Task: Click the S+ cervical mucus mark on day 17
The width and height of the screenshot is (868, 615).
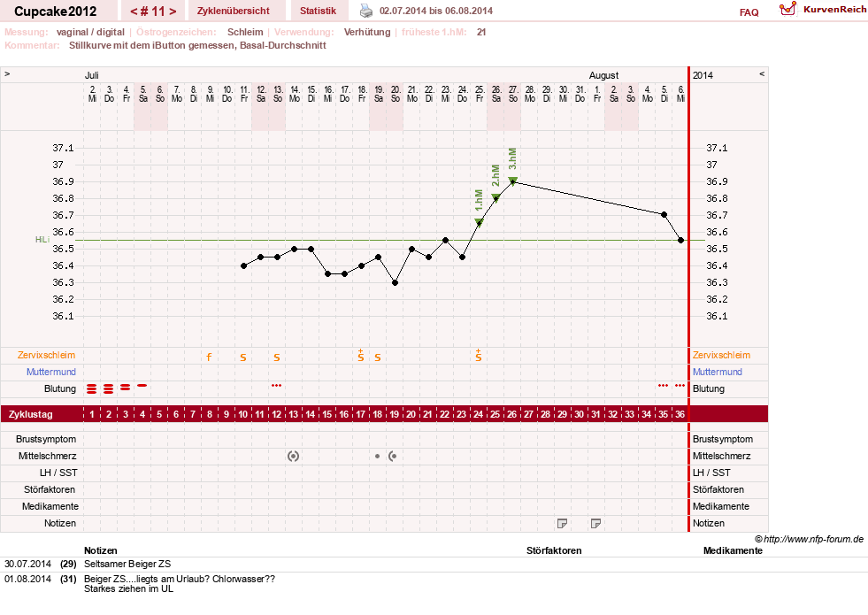Action: pos(360,356)
